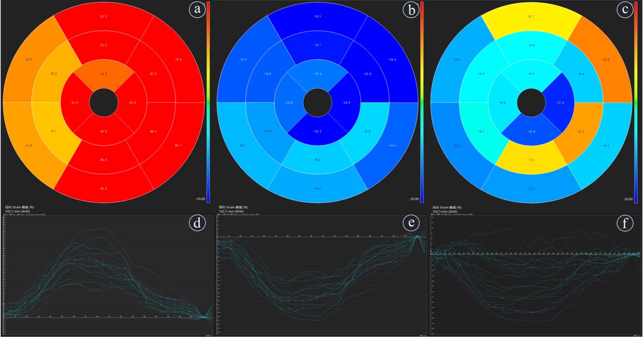Click the circled 'f' panel marker

pos(625,224)
